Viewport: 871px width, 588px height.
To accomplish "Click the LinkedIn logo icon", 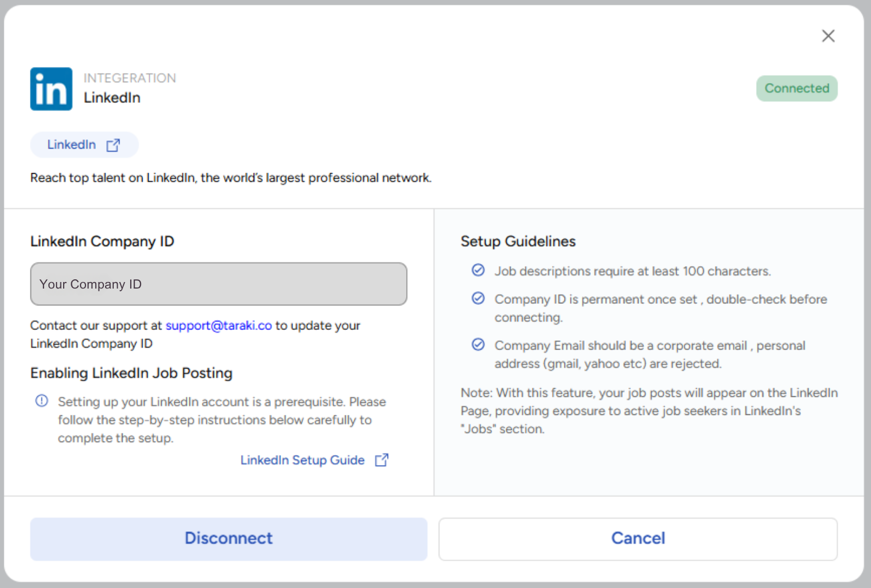I will click(x=51, y=89).
